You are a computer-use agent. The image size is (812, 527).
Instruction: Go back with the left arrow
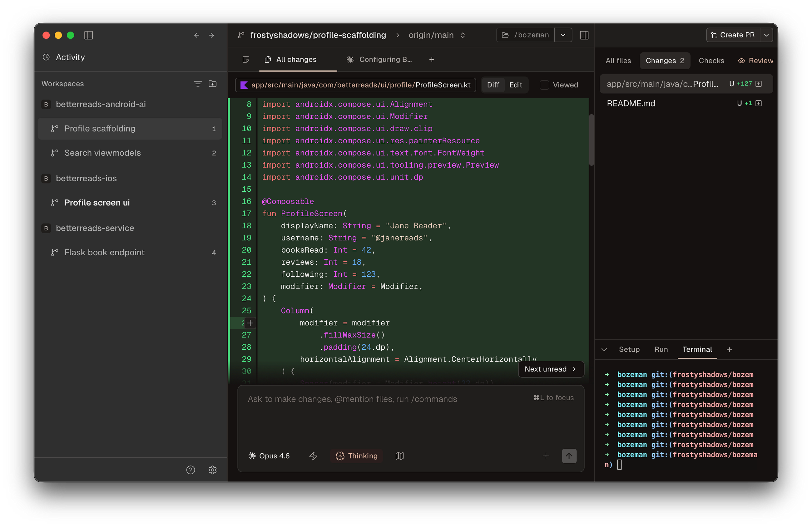[196, 35]
